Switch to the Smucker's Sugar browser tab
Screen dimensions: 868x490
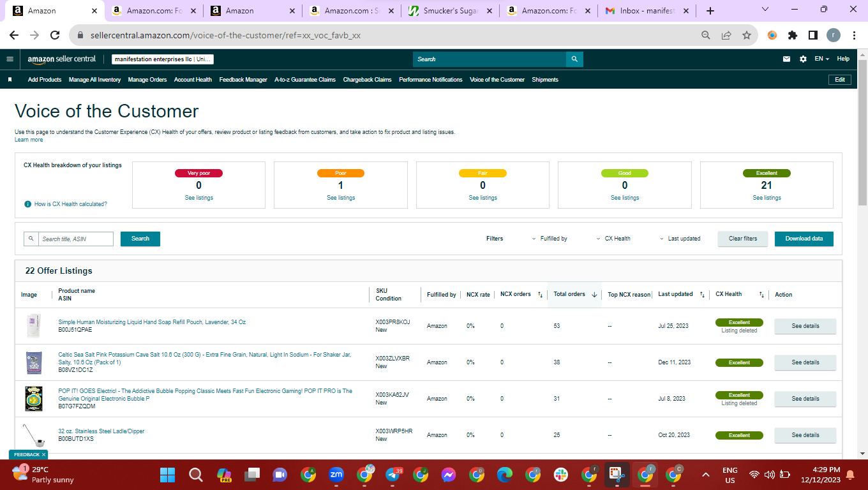[451, 11]
